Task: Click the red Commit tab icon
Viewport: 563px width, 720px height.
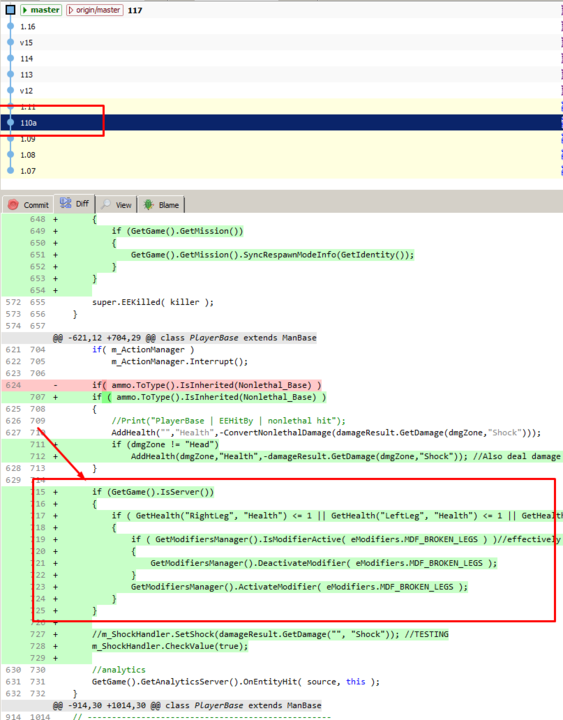Action: click(13, 205)
